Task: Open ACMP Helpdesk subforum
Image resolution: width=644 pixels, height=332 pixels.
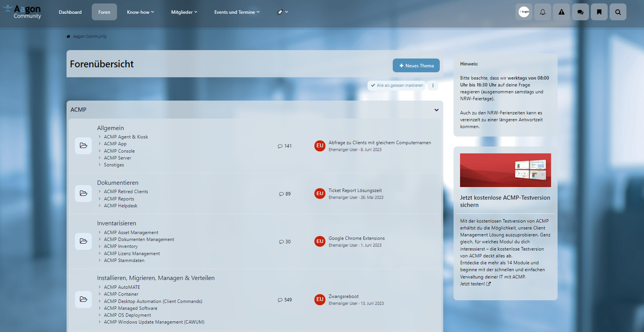Action: coord(120,206)
